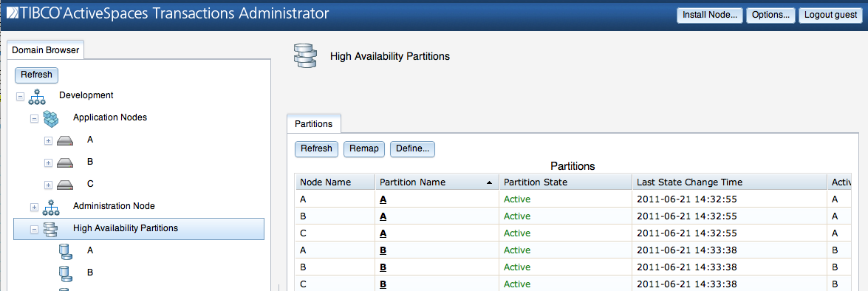Select application node A label in tree

(90, 140)
